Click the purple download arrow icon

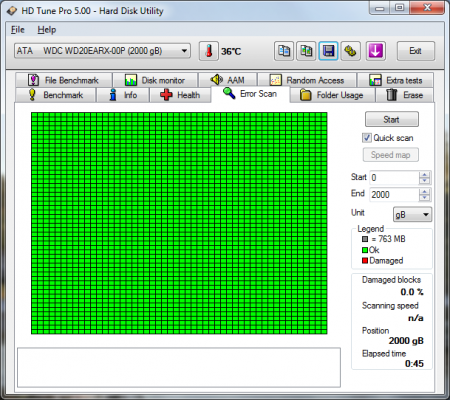pos(376,51)
